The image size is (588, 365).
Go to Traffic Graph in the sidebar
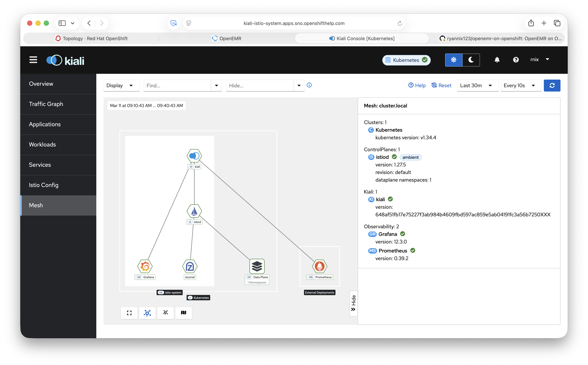coord(46,104)
